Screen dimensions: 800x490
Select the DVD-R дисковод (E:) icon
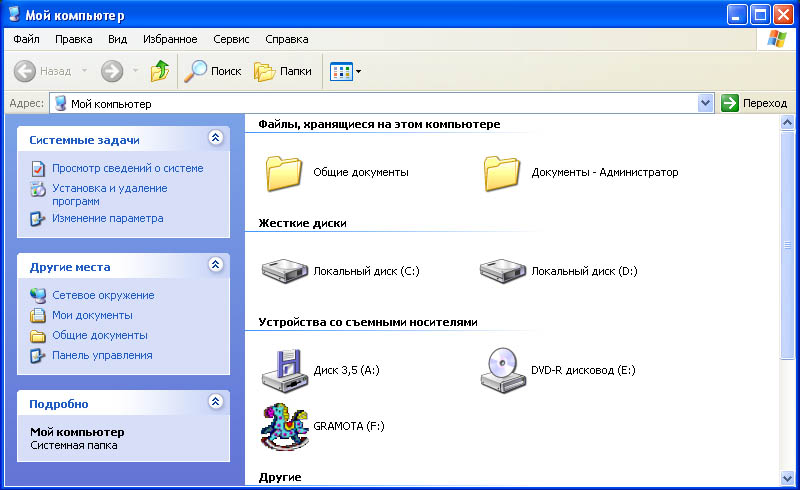503,371
